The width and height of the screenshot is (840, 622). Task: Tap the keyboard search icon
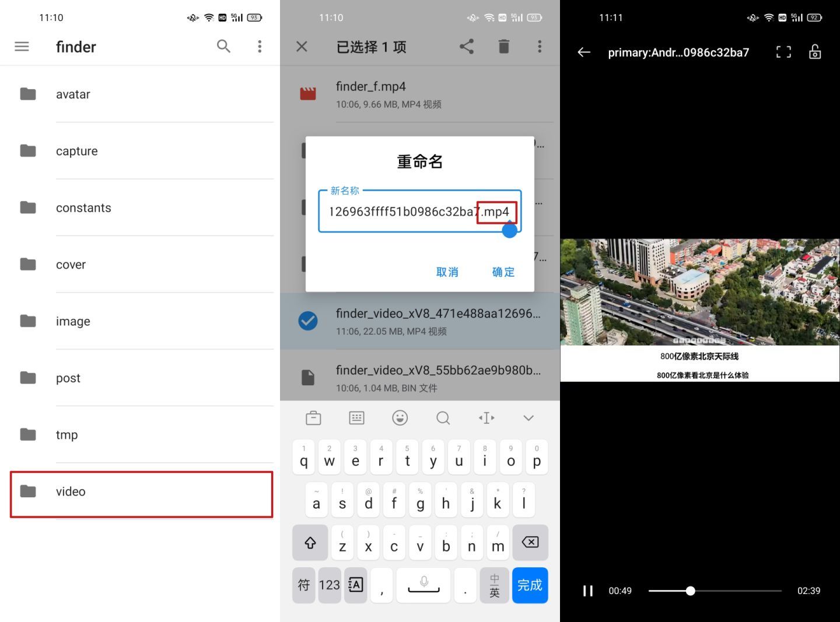tap(443, 418)
